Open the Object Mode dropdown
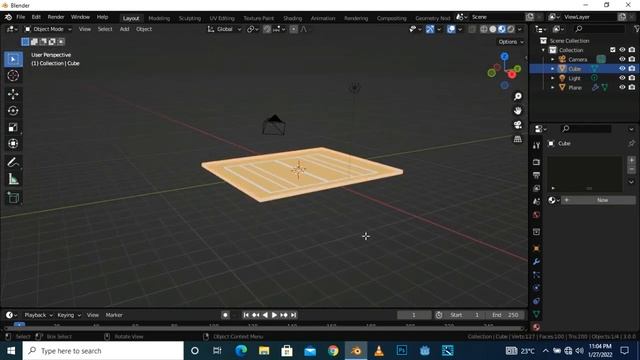This screenshot has height=360, width=640. [48, 29]
